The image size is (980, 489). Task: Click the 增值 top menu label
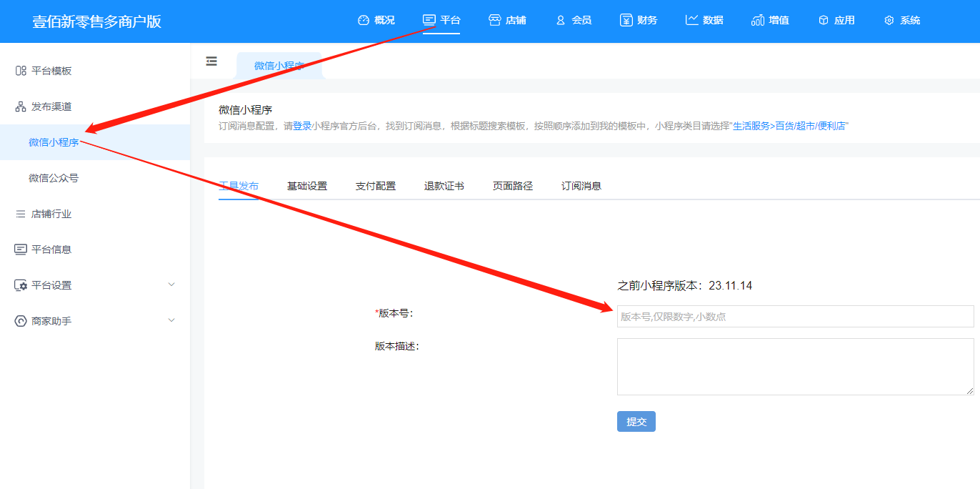pos(779,20)
